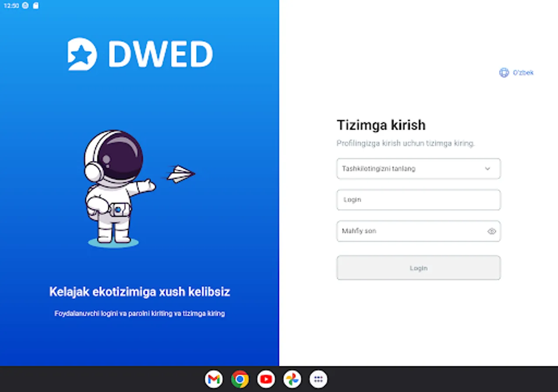
Task: Click the DWED star logo
Action: (82, 54)
